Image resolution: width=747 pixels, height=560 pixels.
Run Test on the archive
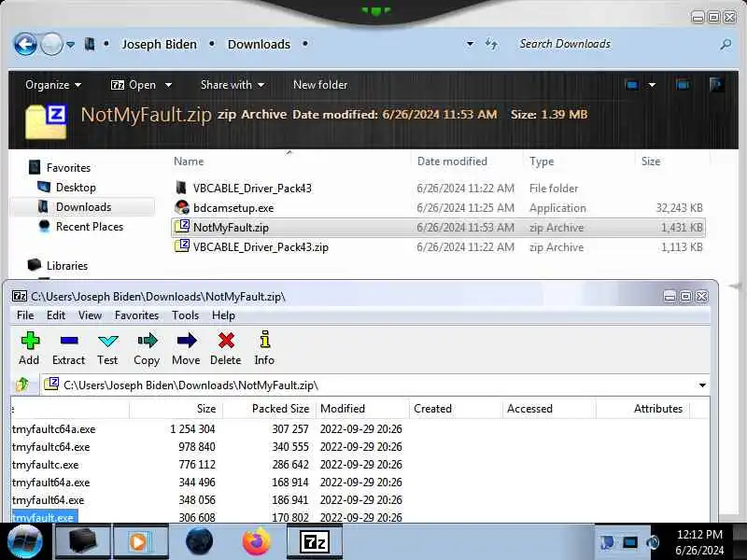tap(107, 348)
